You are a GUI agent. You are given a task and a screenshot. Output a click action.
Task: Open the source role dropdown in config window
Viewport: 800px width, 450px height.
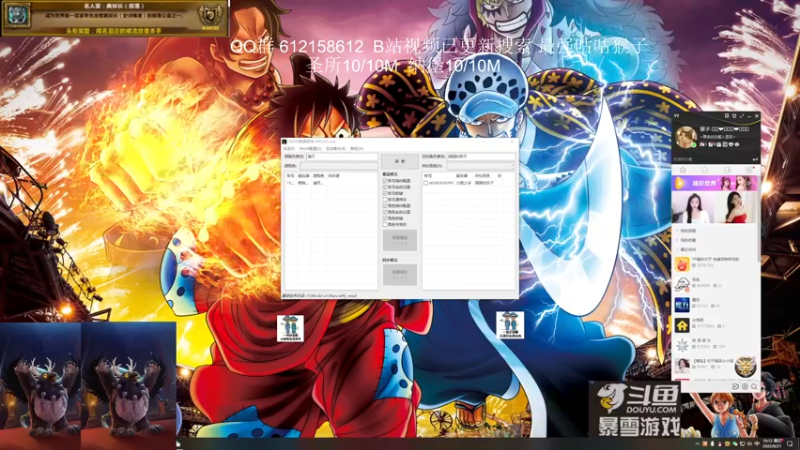tap(339, 166)
